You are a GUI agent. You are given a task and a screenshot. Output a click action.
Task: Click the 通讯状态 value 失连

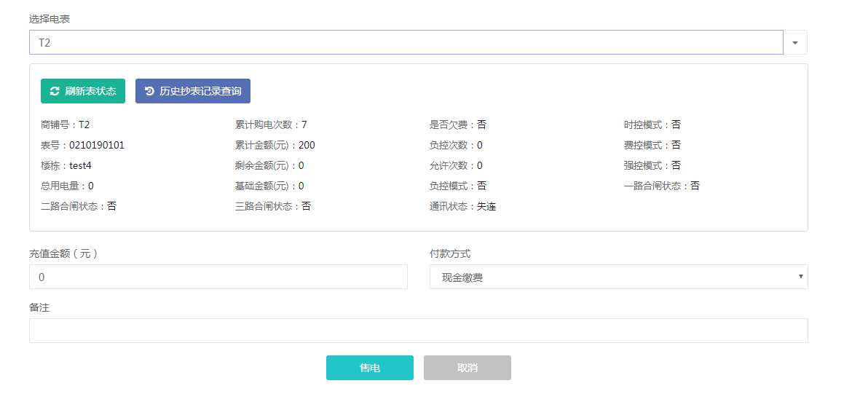pos(486,206)
